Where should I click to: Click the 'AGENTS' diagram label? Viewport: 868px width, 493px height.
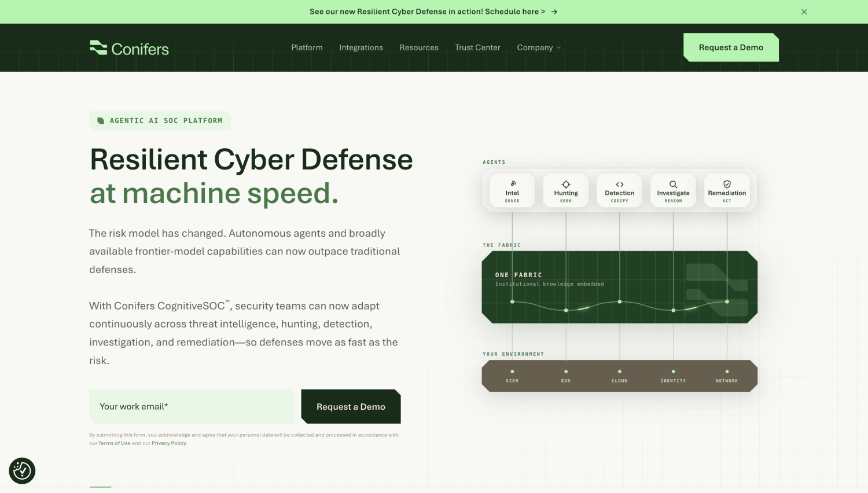[x=494, y=163]
